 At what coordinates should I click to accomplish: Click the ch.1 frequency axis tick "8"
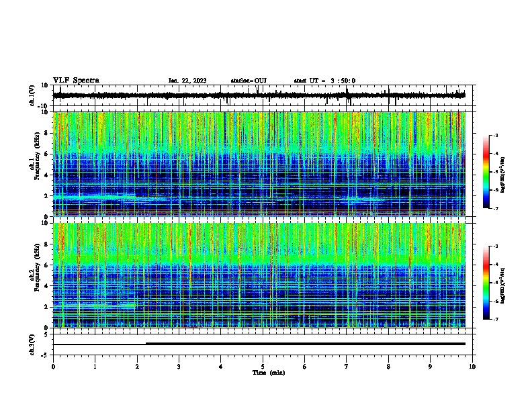pos(47,133)
